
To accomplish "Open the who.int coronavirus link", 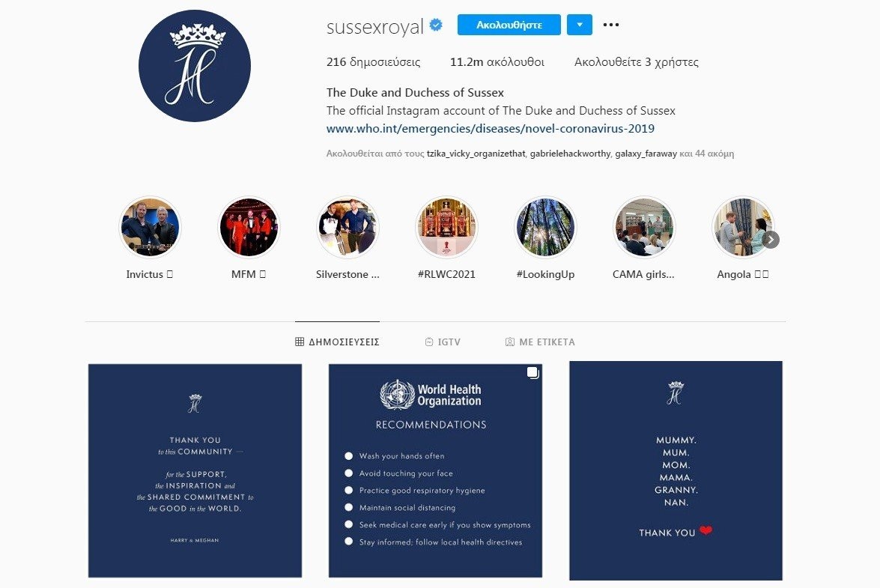I will 491,129.
